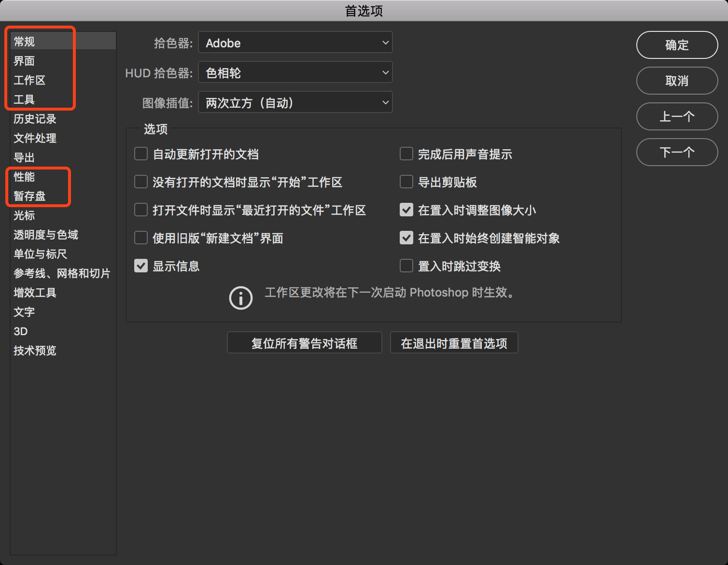Click 在退出时重置首选项 button
This screenshot has height=565, width=728.
[454, 343]
